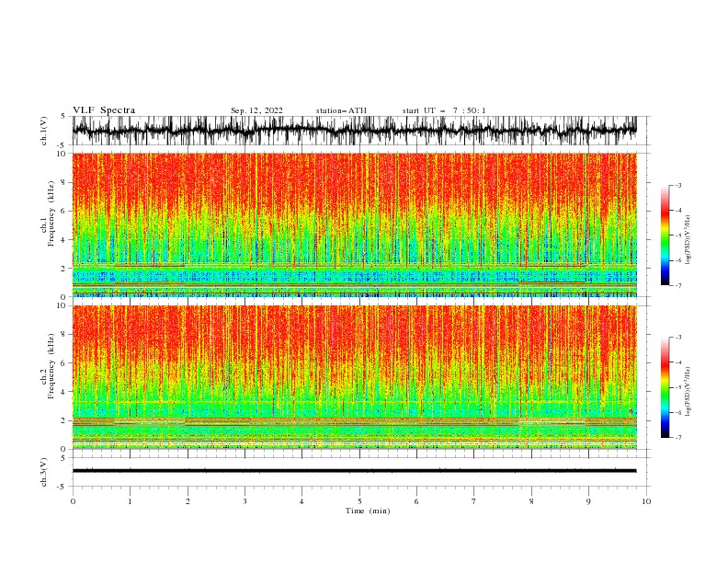Screen dimensions: 728x563
Task: Click time axis tick label "6"
Action: pos(416,501)
